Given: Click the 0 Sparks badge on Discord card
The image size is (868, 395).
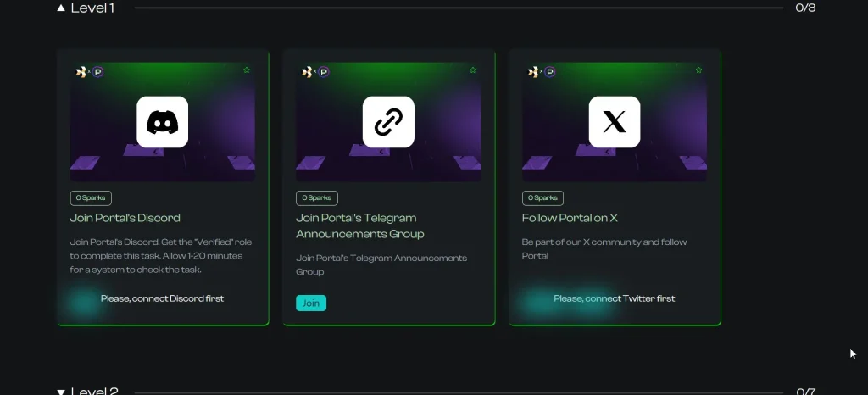Looking at the screenshot, I should pyautogui.click(x=91, y=197).
